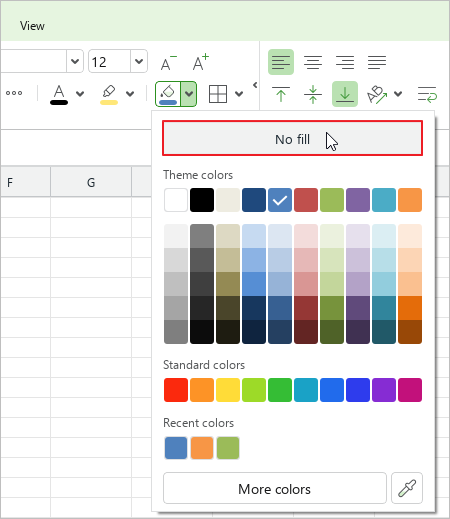The height and width of the screenshot is (519, 450).
Task: Open the font name dropdown
Action: click(x=75, y=61)
